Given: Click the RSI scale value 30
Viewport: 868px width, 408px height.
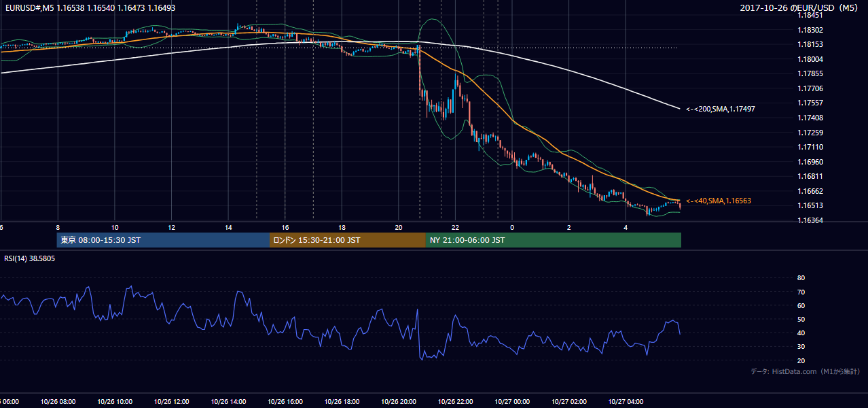Looking at the screenshot, I should [x=801, y=347].
